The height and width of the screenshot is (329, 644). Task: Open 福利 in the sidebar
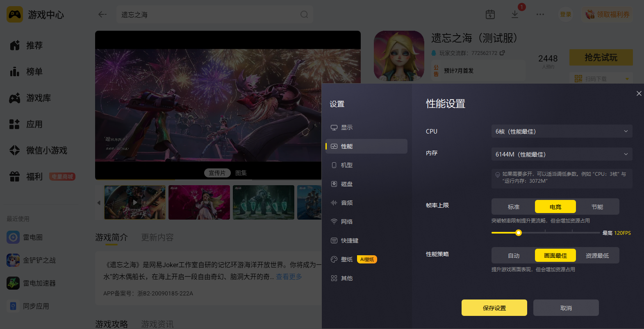[x=26, y=177]
